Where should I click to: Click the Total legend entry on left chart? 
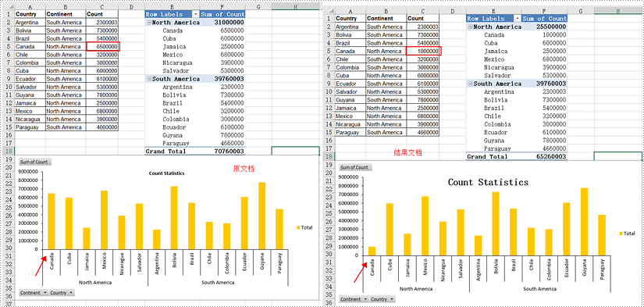click(x=304, y=227)
